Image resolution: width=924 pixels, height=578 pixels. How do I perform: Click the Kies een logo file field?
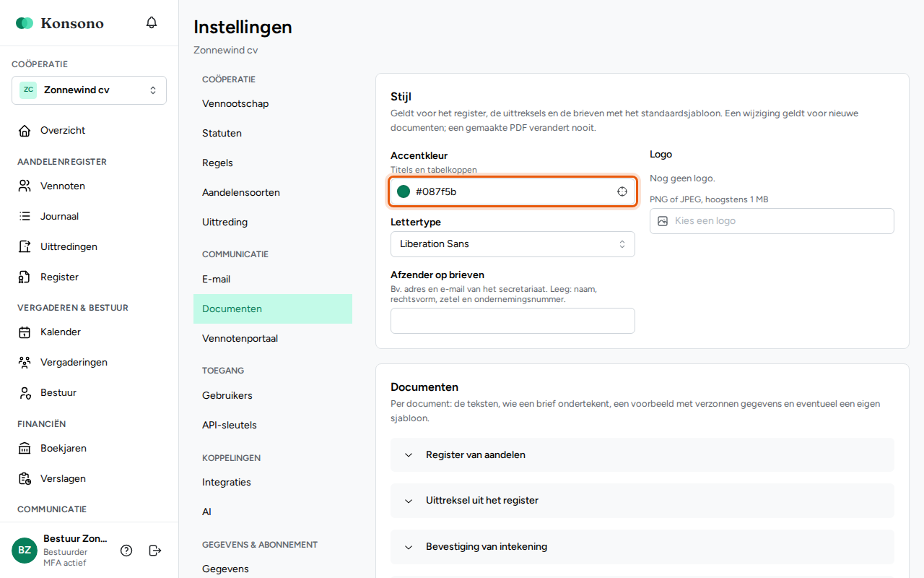point(772,221)
